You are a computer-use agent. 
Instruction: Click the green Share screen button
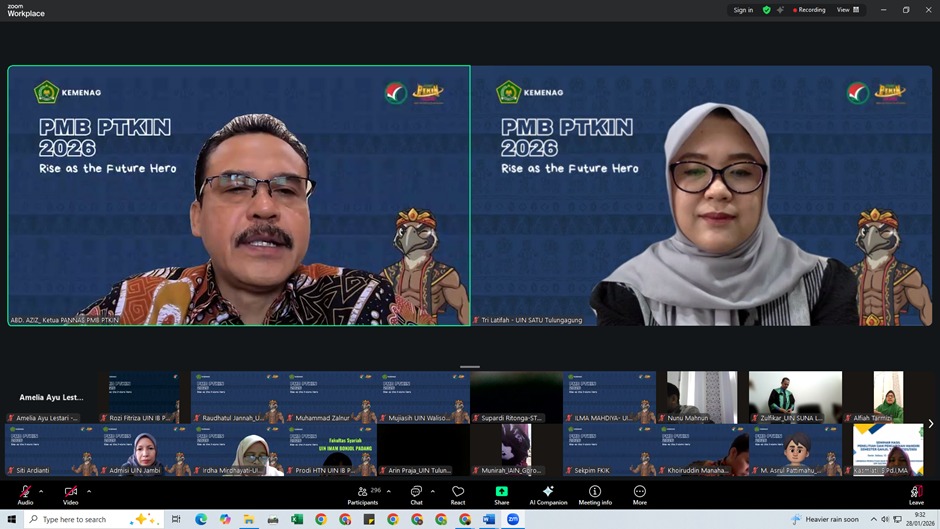pyautogui.click(x=501, y=493)
